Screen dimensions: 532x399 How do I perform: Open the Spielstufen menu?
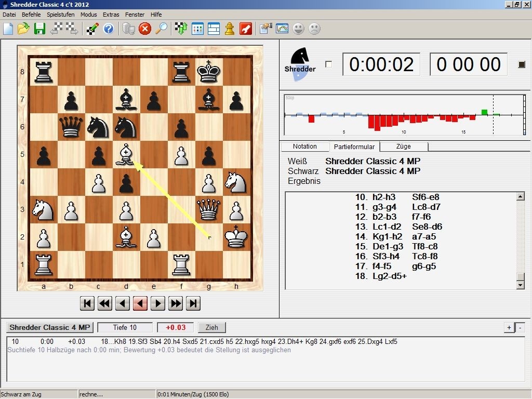[x=61, y=15]
